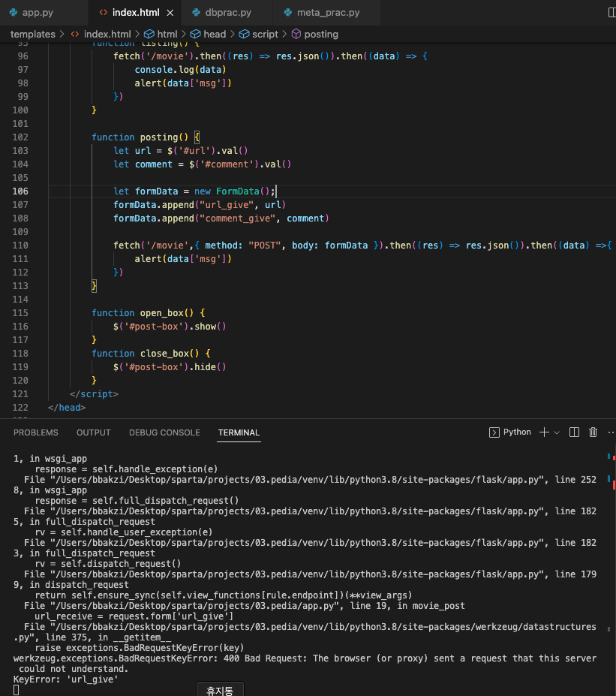Click the closing </head> tag
616x696 pixels.
(x=67, y=408)
